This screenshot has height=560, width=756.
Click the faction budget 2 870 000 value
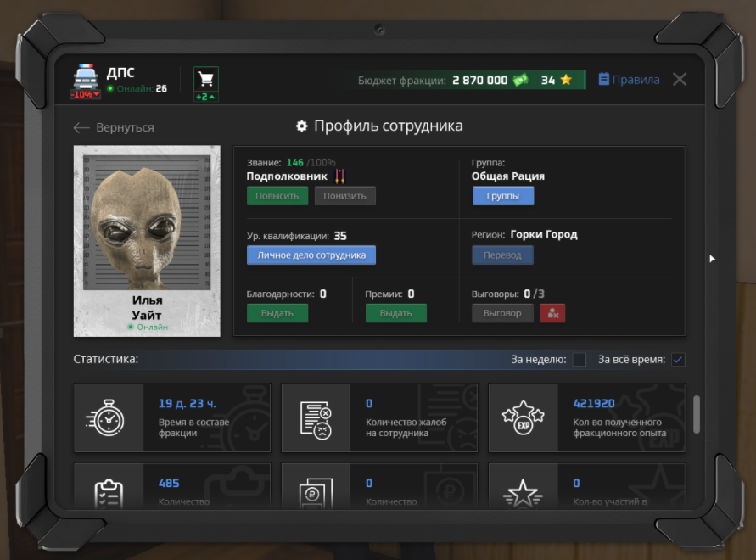coord(479,80)
